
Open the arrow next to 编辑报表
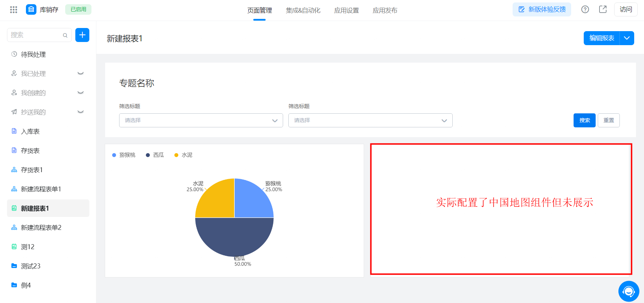627,38
